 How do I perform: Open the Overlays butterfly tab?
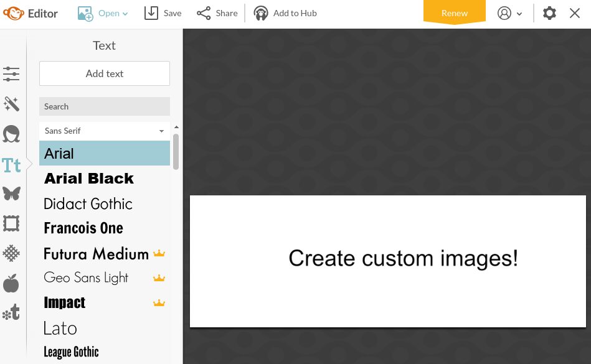(11, 194)
